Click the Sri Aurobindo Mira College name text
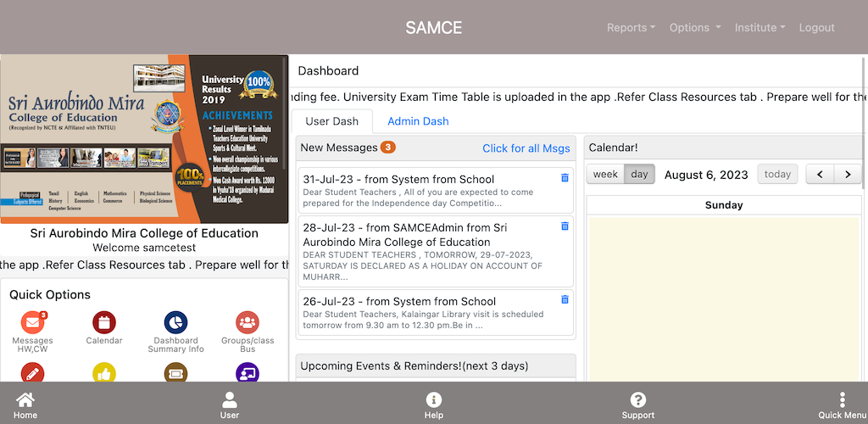868x424 pixels. [144, 233]
